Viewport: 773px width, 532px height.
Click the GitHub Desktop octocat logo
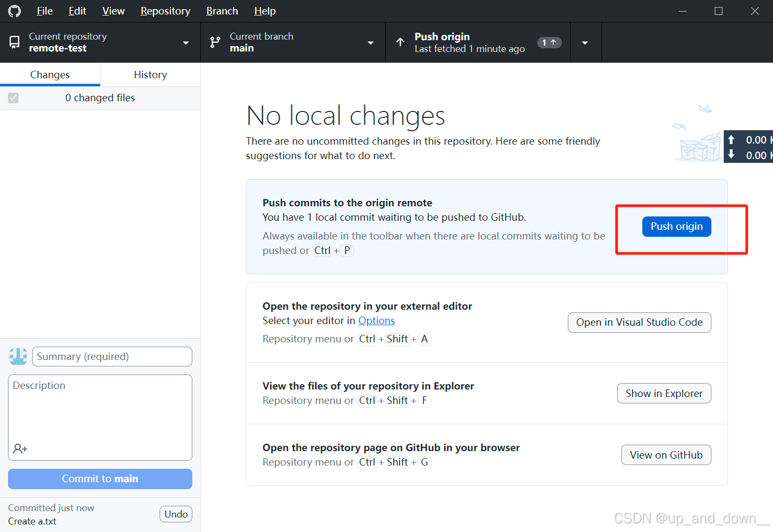pos(14,11)
